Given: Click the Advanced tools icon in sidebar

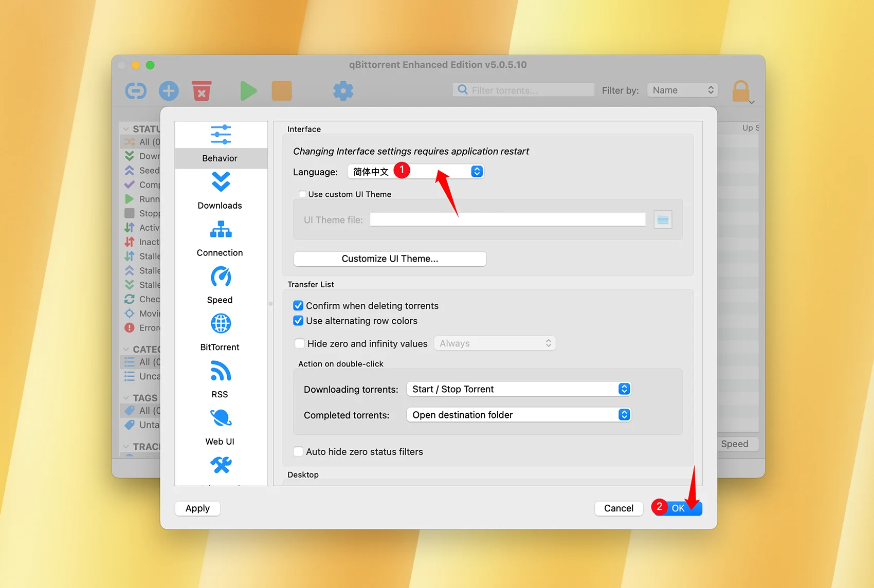Looking at the screenshot, I should coord(221,465).
